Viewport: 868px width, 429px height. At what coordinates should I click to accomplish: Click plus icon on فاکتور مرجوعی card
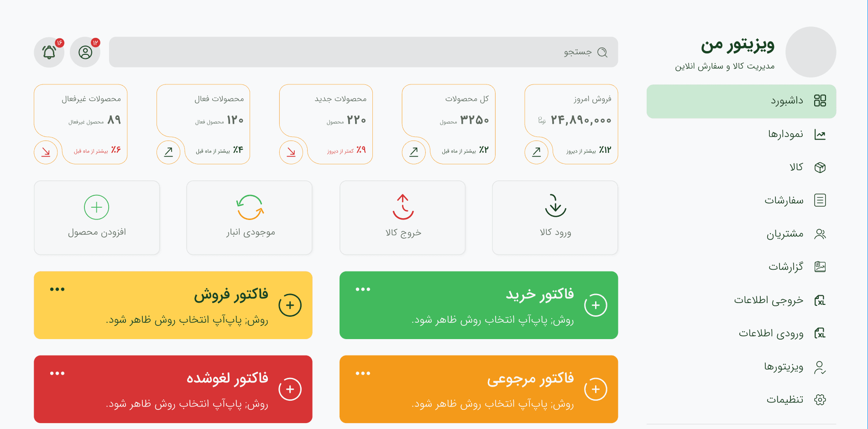(596, 389)
